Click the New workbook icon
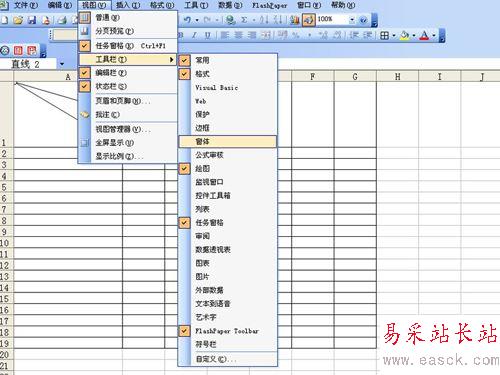This screenshot has width=500, height=375. [x=5, y=20]
